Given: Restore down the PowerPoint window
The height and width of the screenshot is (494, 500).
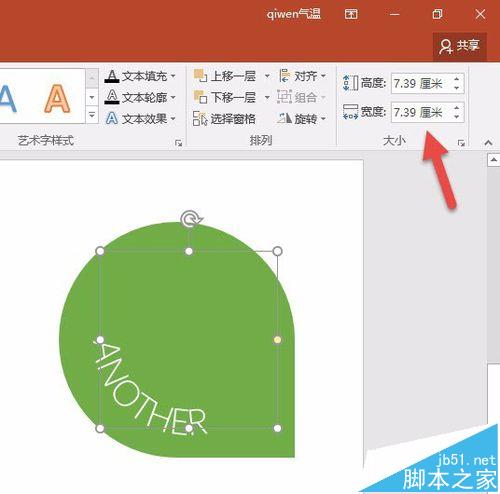Looking at the screenshot, I should pyautogui.click(x=437, y=14).
